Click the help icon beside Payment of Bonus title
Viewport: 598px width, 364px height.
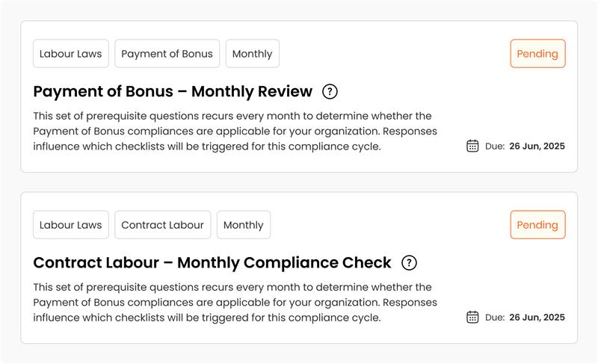330,92
